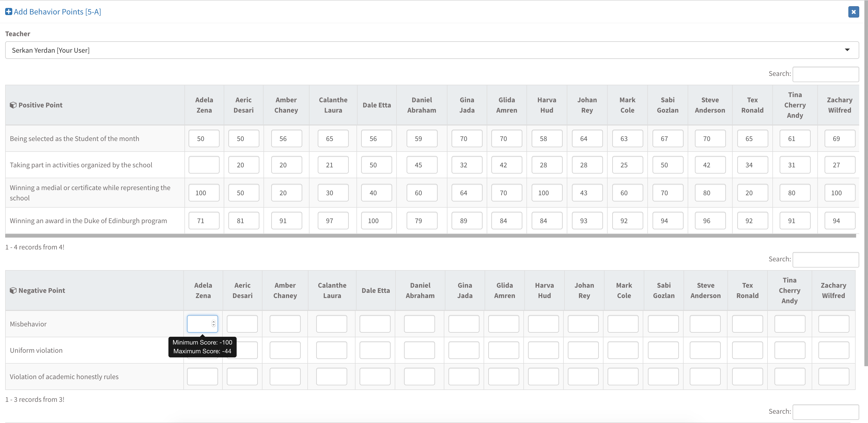Click the '1 - 4 records from 4!' text

pos(35,247)
